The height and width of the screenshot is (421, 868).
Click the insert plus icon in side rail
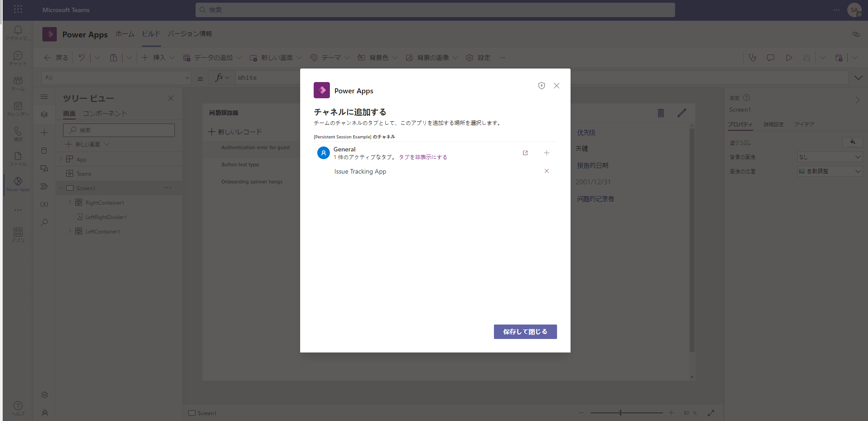click(x=44, y=133)
